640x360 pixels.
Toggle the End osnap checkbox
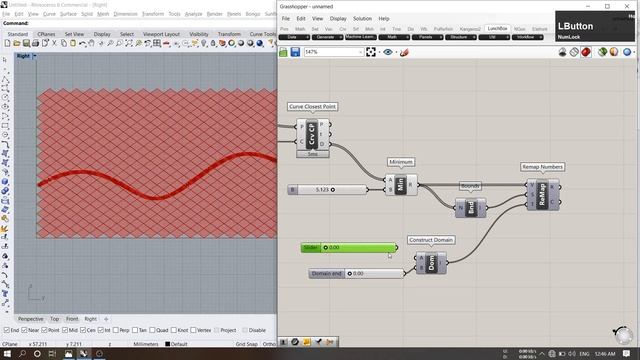tap(7, 330)
